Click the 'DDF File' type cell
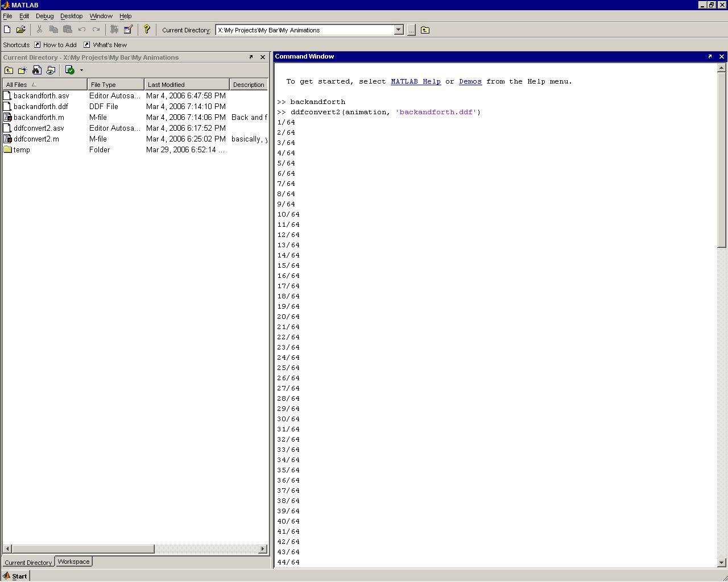This screenshot has height=582, width=728. (104, 106)
